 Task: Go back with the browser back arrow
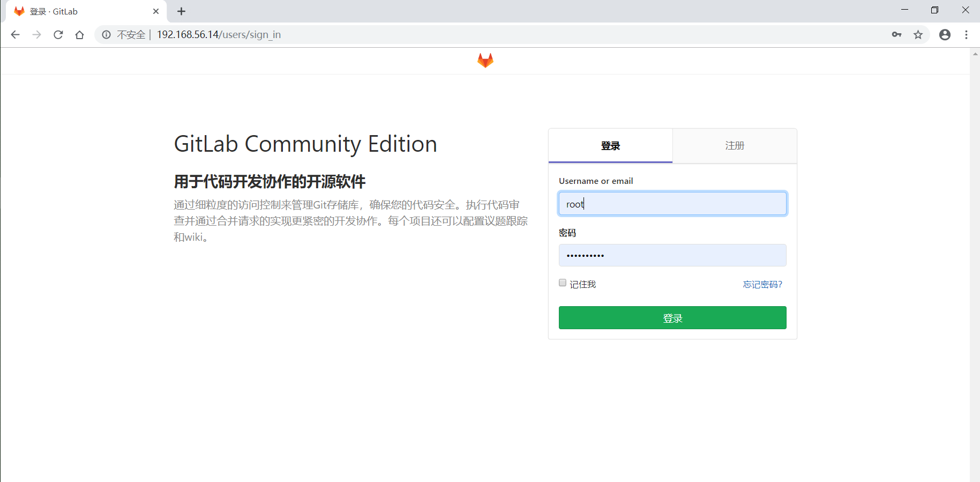[16, 35]
